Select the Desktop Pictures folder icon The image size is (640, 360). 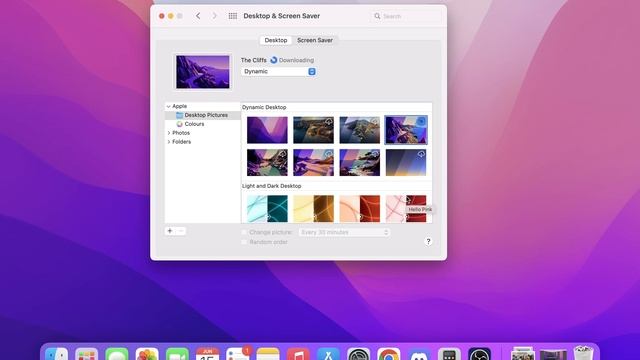pos(180,115)
